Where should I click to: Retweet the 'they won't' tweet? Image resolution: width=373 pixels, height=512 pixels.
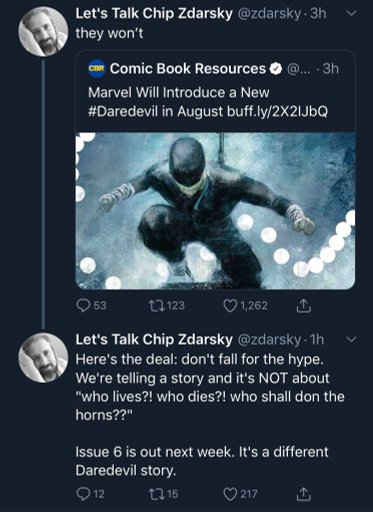166,306
